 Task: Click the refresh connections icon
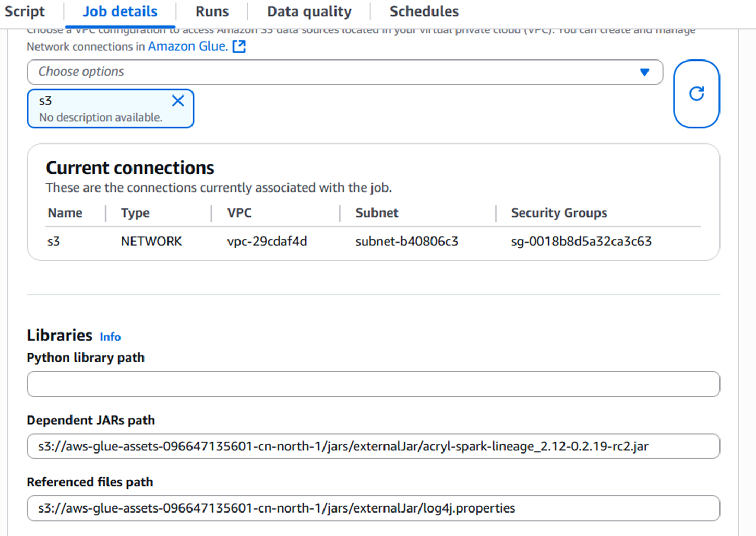pyautogui.click(x=696, y=94)
